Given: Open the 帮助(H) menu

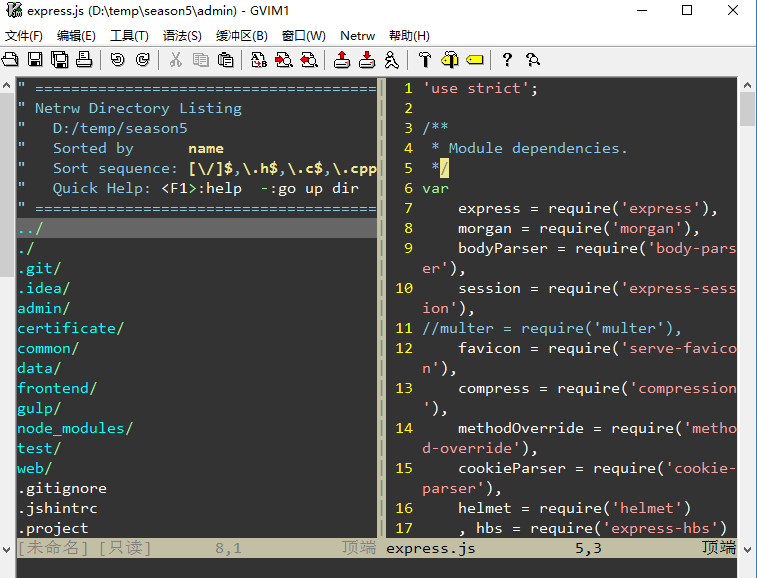Looking at the screenshot, I should [x=409, y=36].
